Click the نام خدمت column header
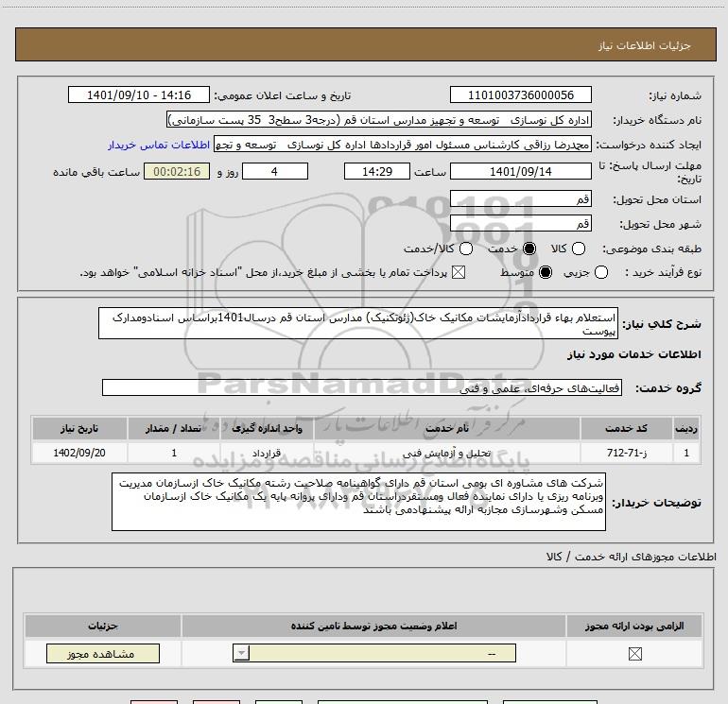 (447, 428)
